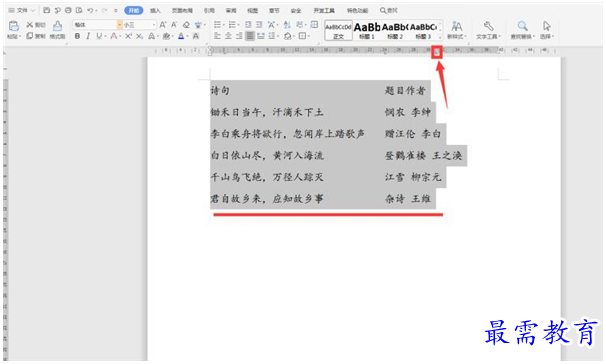This screenshot has height=364, width=606.
Task: Align text to the left
Action: coord(217,36)
